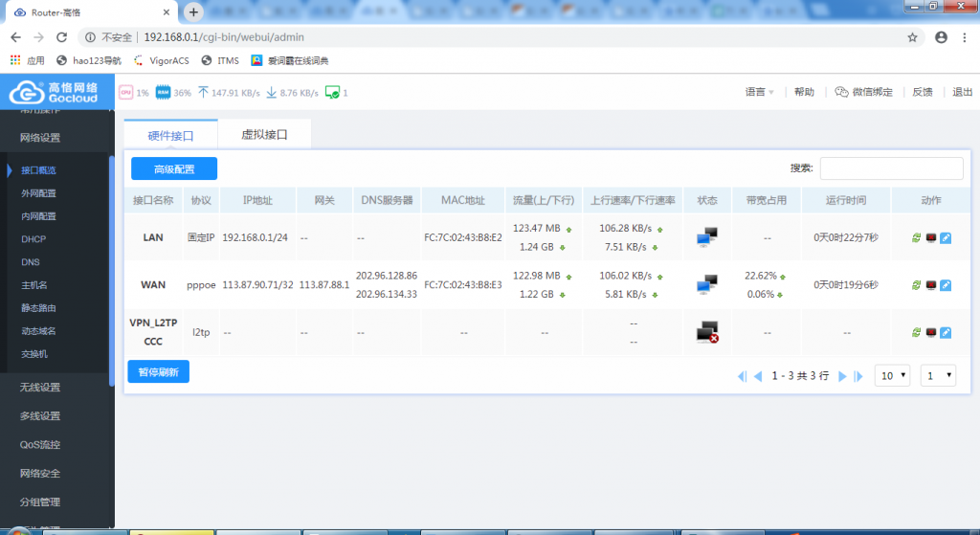Click the RAM usage icon in the header
The image size is (980, 535).
[x=163, y=92]
